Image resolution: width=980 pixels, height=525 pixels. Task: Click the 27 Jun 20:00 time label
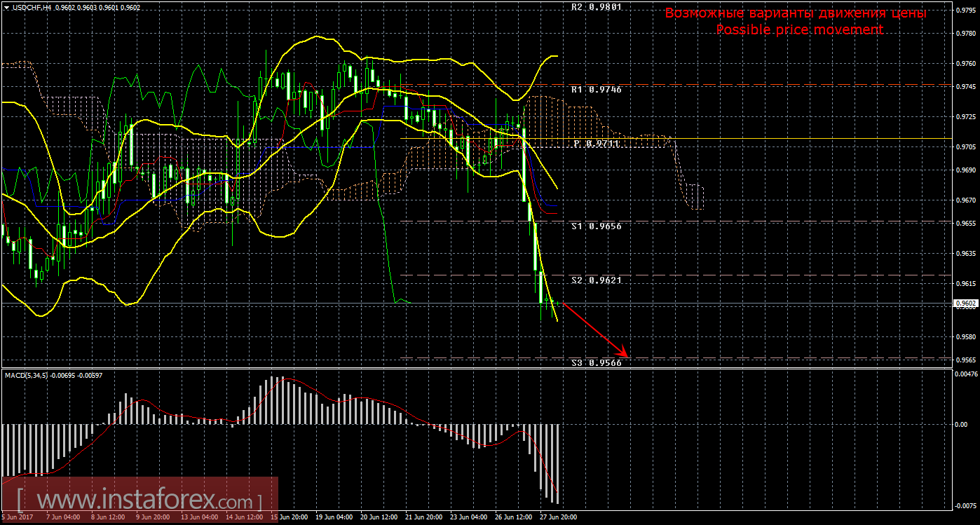point(557,517)
